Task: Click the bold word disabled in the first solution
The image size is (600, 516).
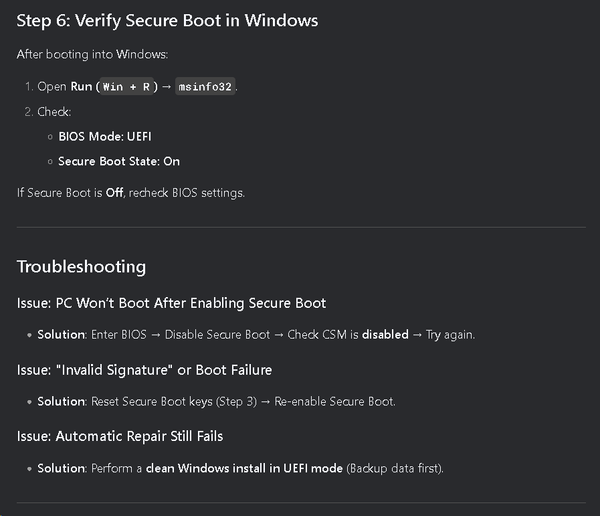Action: 385,335
